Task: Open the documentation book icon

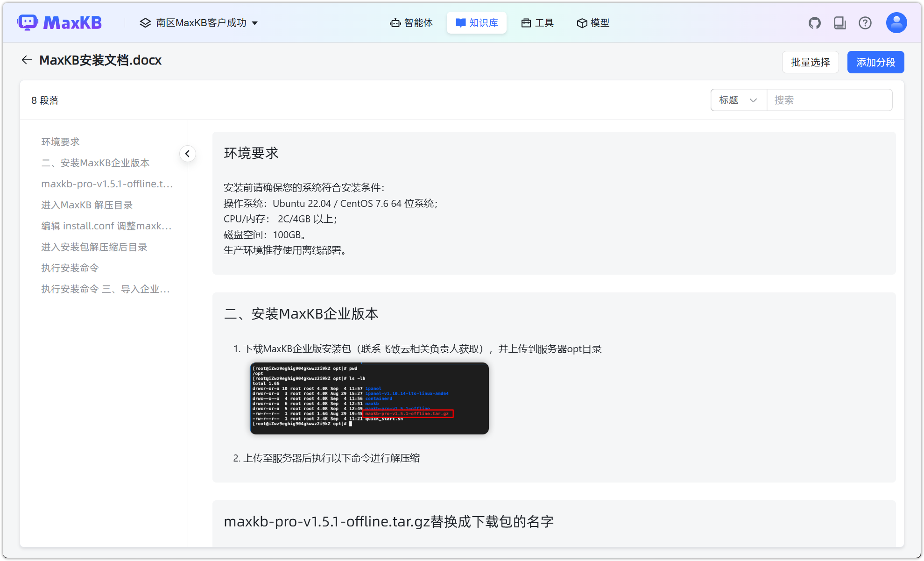Action: tap(840, 22)
